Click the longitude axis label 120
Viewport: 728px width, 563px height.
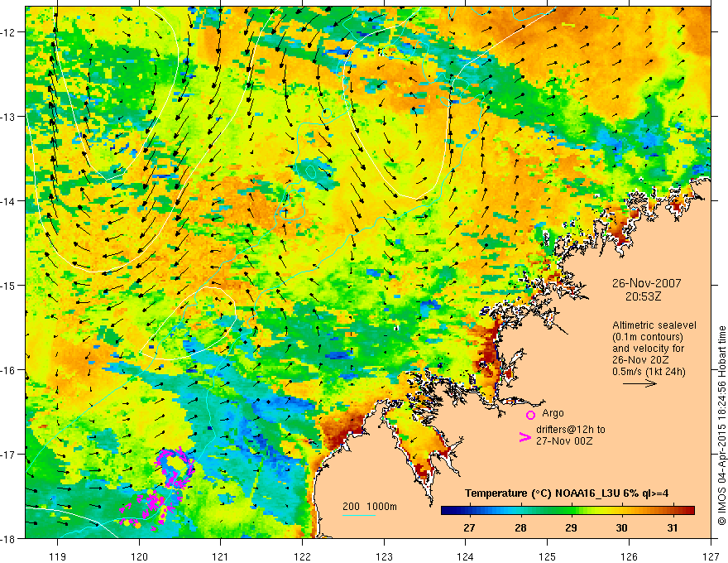pyautogui.click(x=139, y=556)
